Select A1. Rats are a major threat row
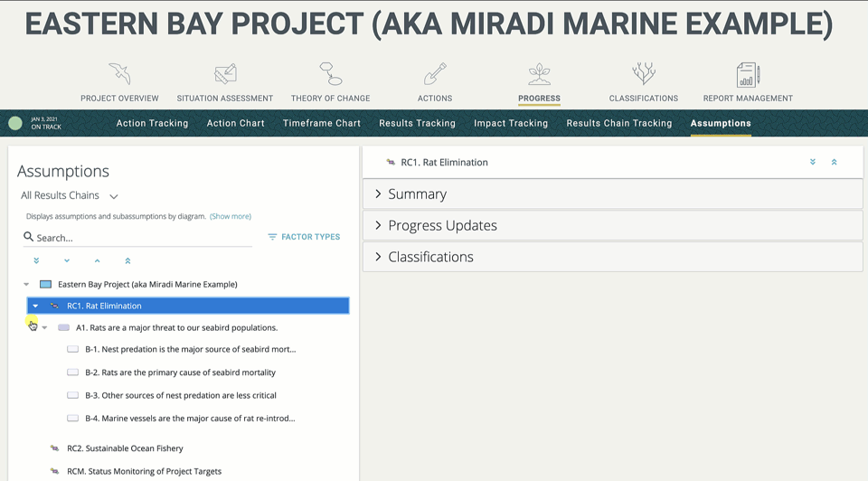This screenshot has width=868, height=481. click(176, 327)
